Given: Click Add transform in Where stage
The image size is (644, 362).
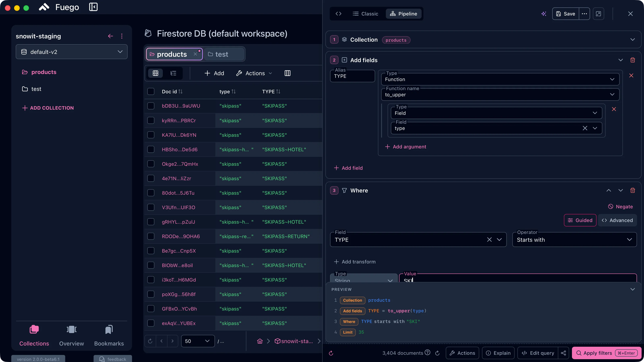Looking at the screenshot, I should pos(354,262).
